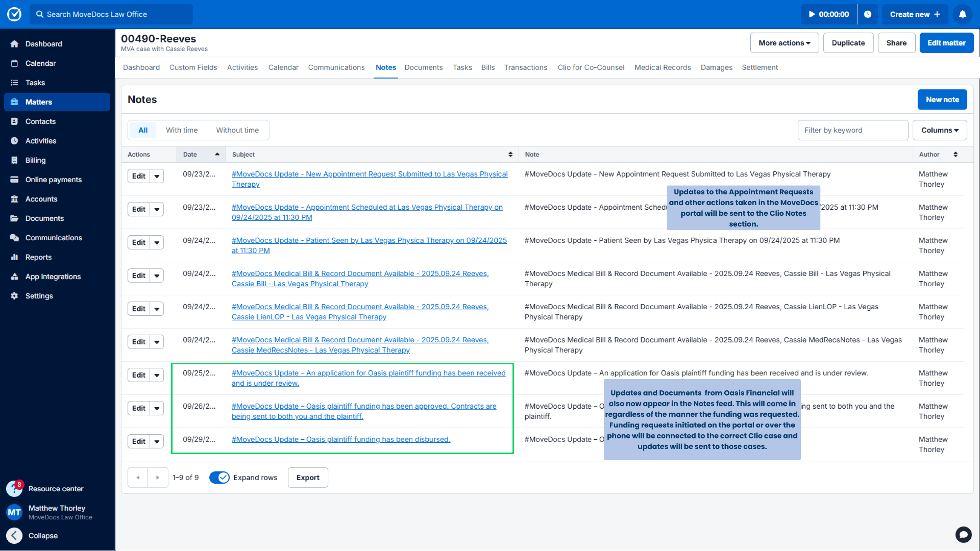Open the Oasis funding has been disbursed link
980x551 pixels.
[x=341, y=439]
